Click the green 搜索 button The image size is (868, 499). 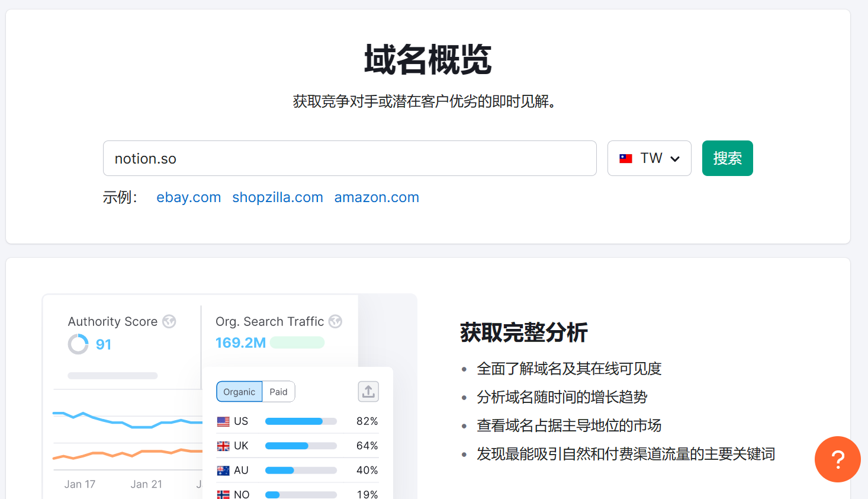(x=727, y=158)
